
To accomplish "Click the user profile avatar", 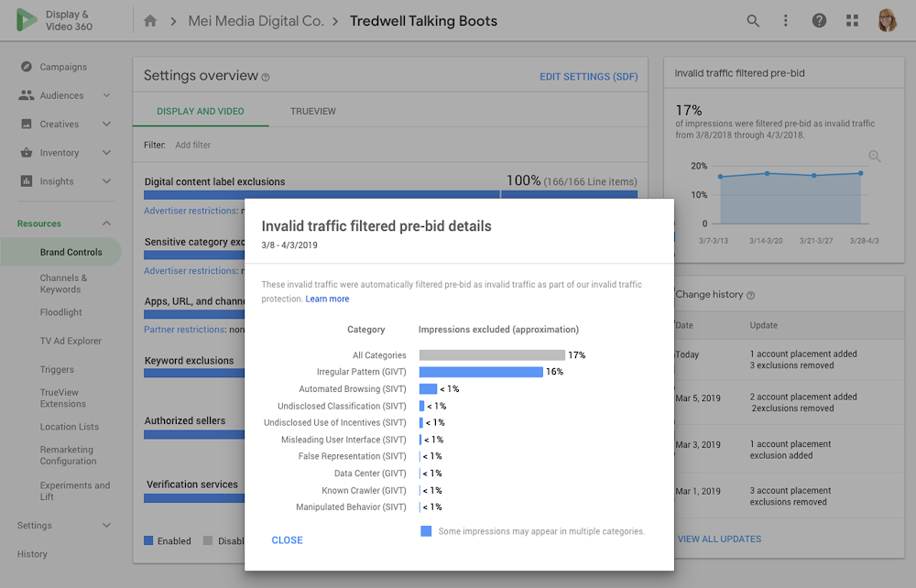I will point(887,20).
